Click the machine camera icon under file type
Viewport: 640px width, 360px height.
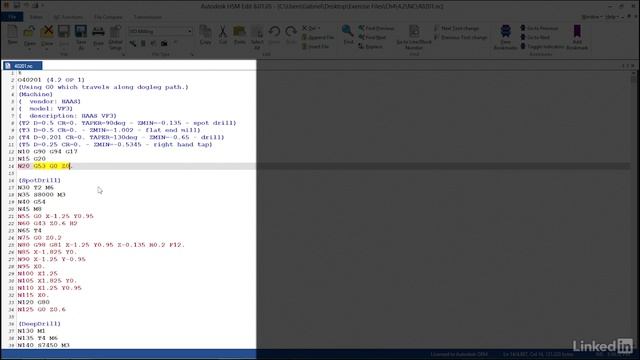pyautogui.click(x=164, y=43)
